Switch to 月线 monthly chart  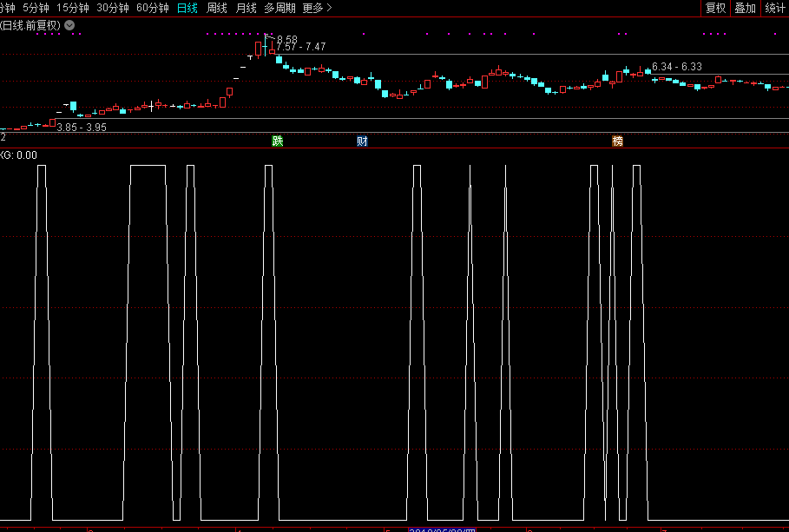click(247, 8)
